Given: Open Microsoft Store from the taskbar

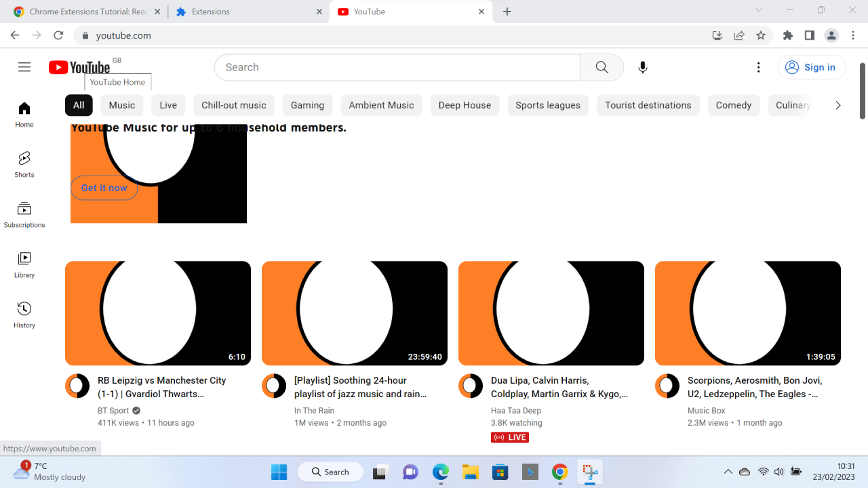Looking at the screenshot, I should [500, 472].
